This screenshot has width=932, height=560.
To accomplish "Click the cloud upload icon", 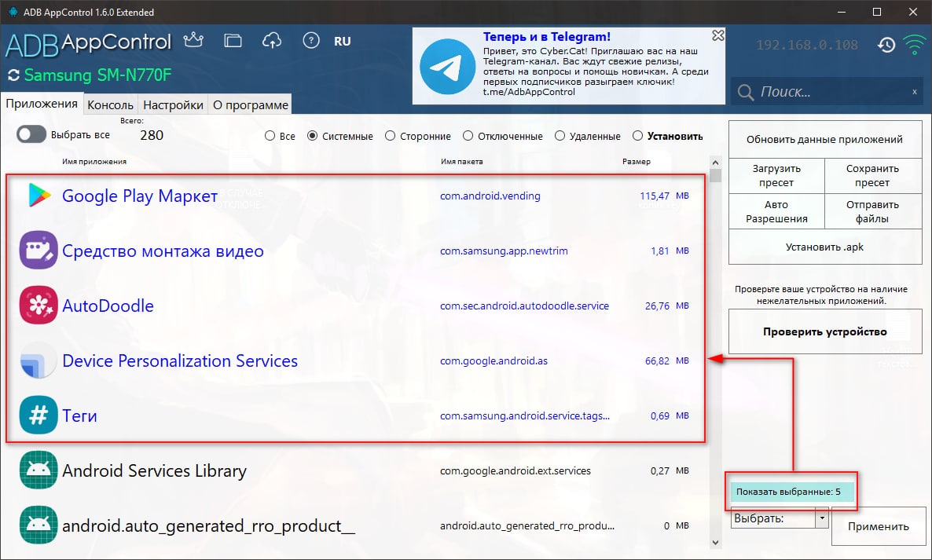I will coord(272,40).
